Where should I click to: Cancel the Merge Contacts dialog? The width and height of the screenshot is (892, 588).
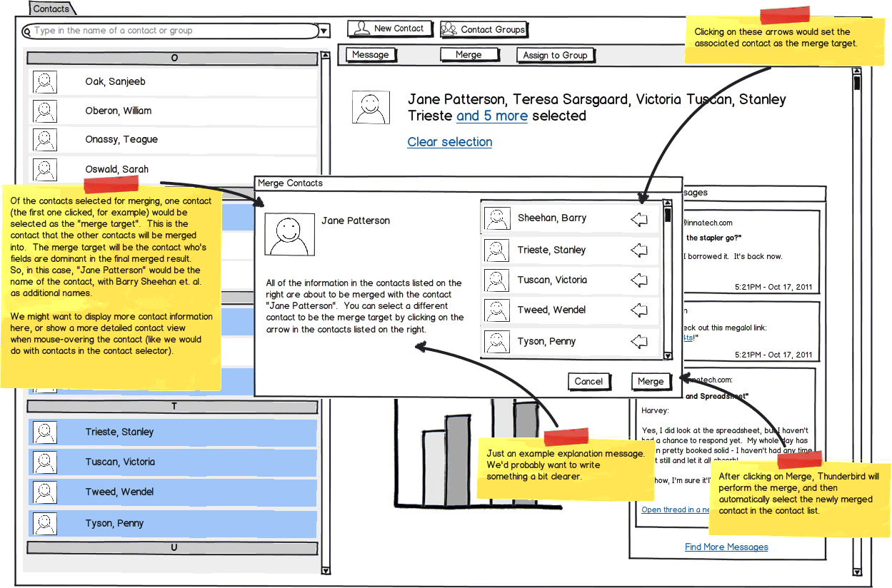click(589, 381)
